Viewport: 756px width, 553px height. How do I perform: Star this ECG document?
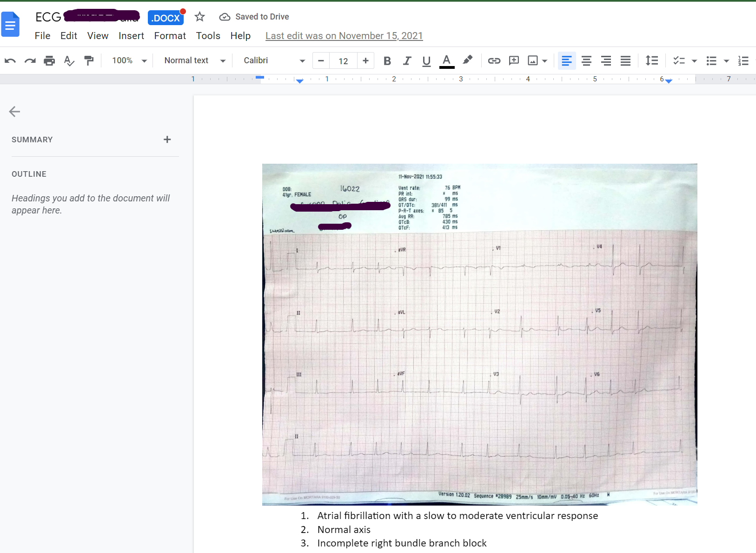200,17
